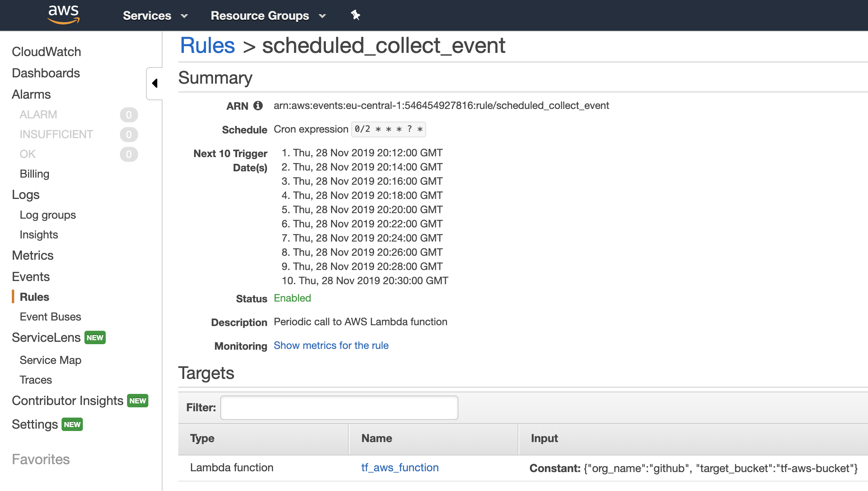This screenshot has height=491, width=868.
Task: Open the pin shortcuts tool in the top bar
Action: (x=355, y=15)
